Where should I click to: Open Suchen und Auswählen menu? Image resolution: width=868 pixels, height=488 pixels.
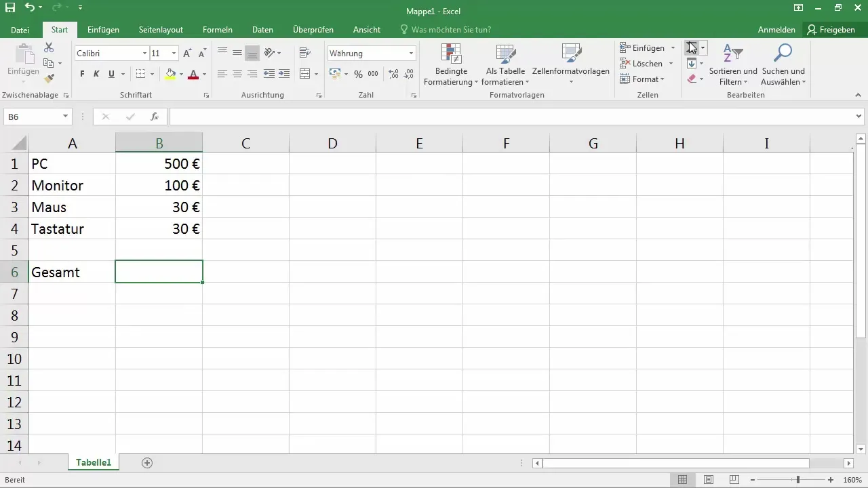click(783, 64)
